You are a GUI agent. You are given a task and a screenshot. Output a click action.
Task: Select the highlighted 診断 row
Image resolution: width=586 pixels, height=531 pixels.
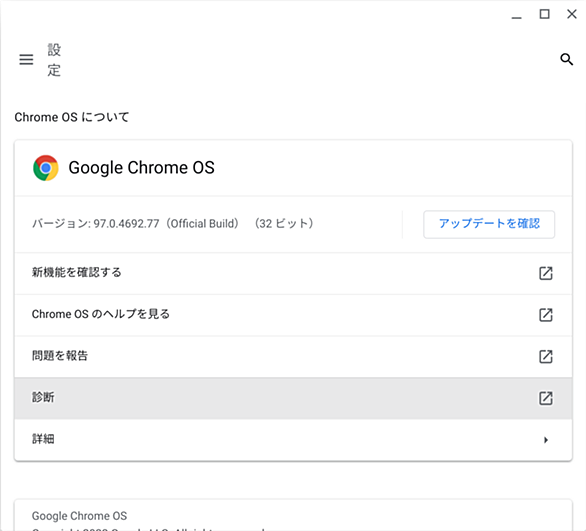point(293,398)
